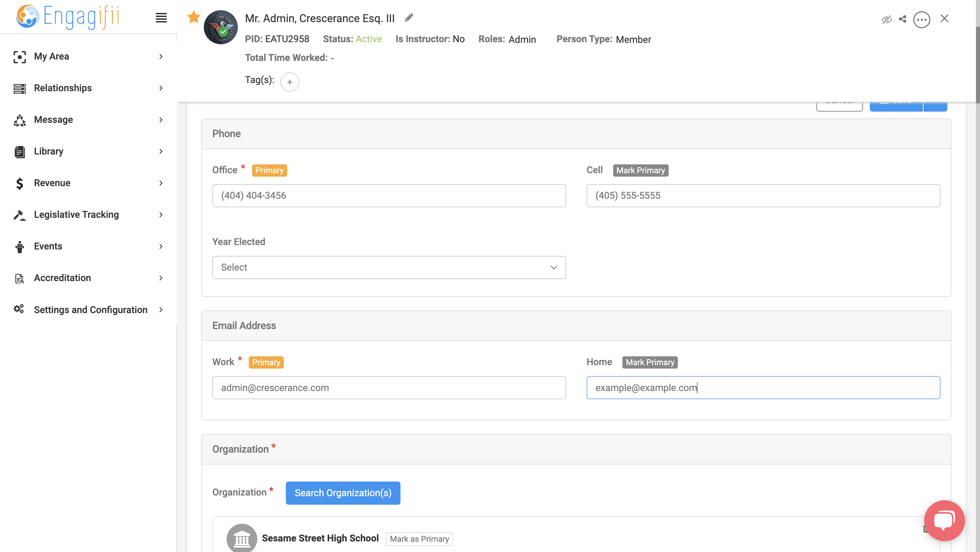Expand My Area chevron
The width and height of the screenshot is (980, 552).
[161, 56]
